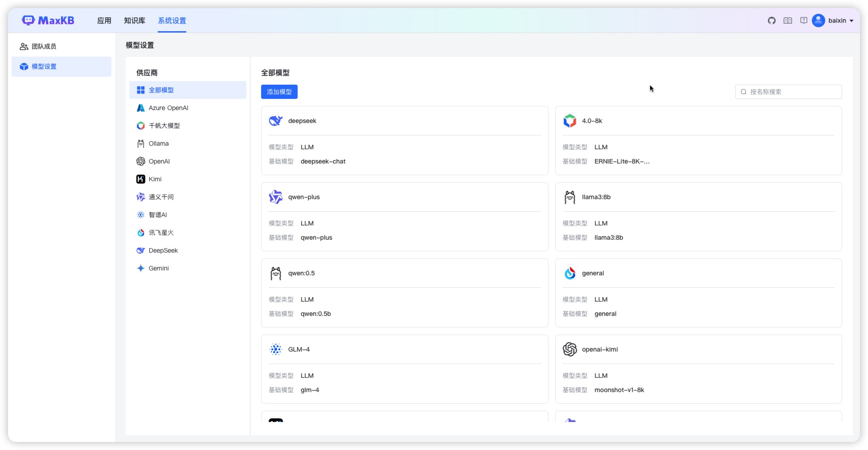The height and width of the screenshot is (450, 868).
Task: Click the deepseek card whale icon
Action: [276, 121]
